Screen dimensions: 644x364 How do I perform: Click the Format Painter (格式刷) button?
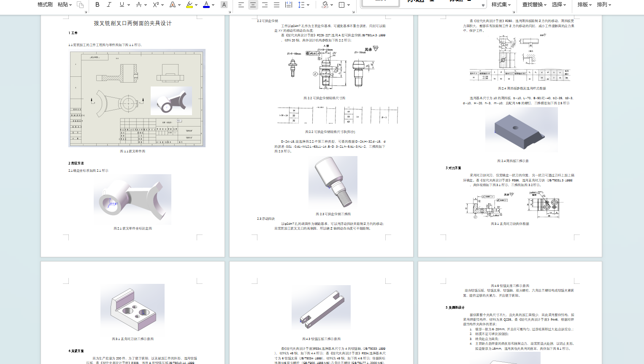45,5
